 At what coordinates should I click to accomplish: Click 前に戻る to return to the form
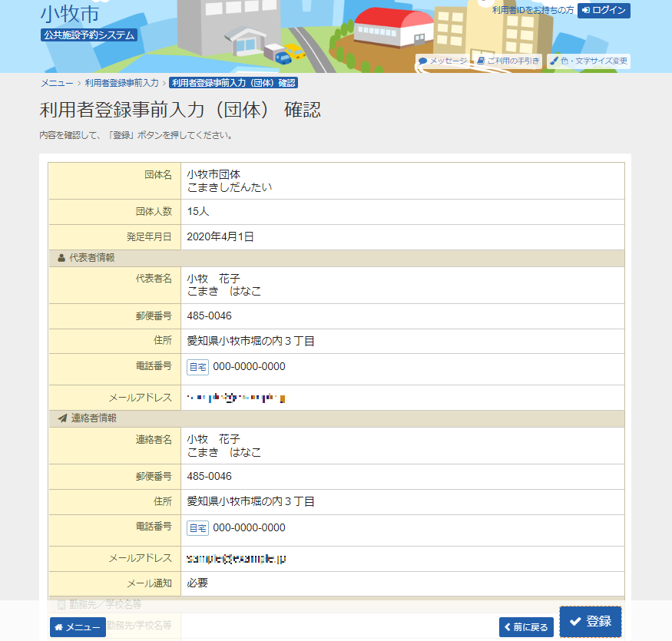(x=525, y=626)
